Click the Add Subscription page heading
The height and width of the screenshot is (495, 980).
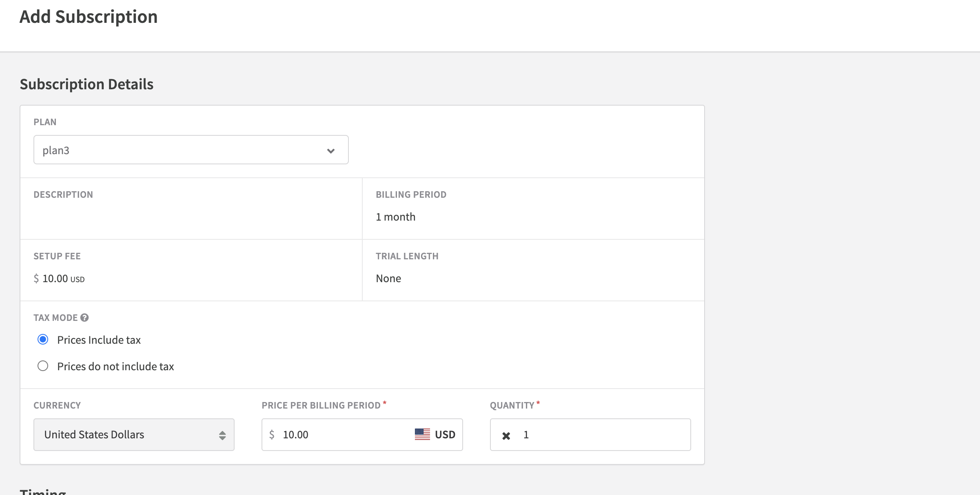pyautogui.click(x=89, y=17)
